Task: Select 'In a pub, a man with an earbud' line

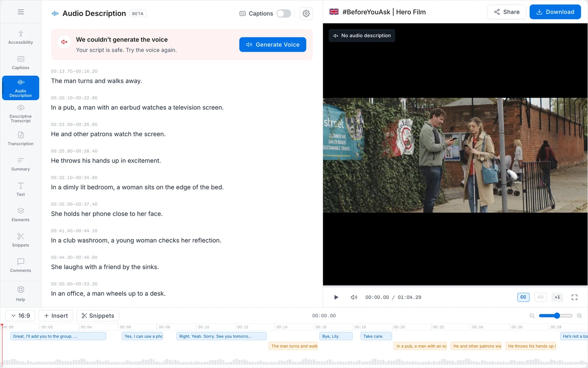Action: [137, 108]
